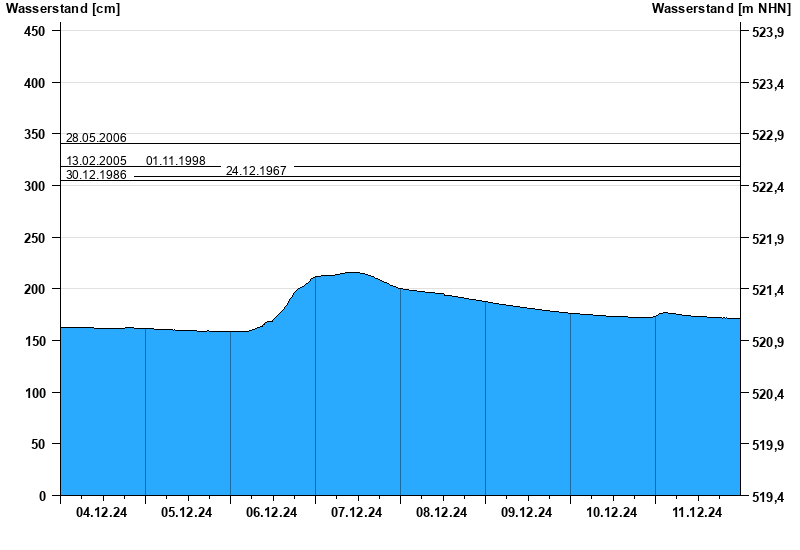Click the 04.12.24 date label
This screenshot has height=550, width=800.
[x=102, y=513]
